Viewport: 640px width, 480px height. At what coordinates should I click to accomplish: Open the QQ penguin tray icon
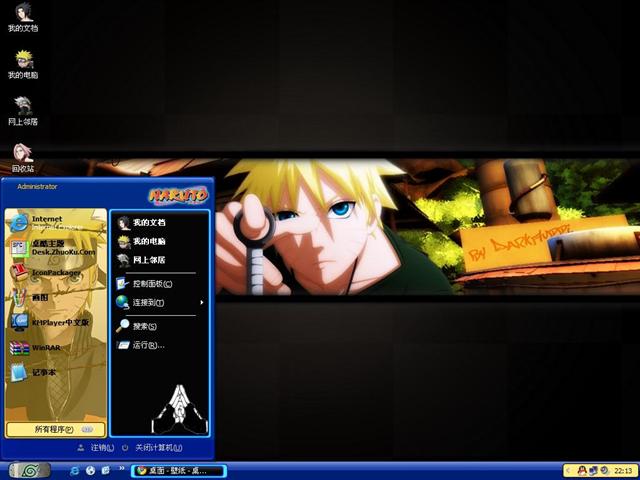tap(582, 471)
